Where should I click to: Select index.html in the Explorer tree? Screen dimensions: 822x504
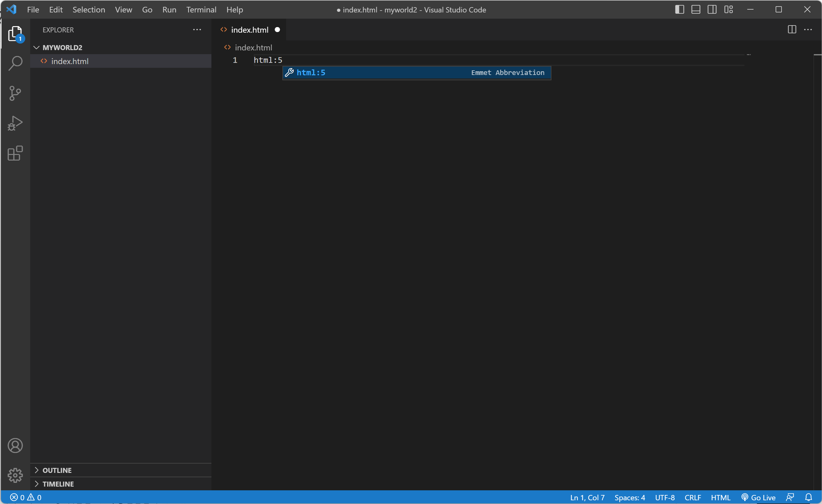click(70, 61)
